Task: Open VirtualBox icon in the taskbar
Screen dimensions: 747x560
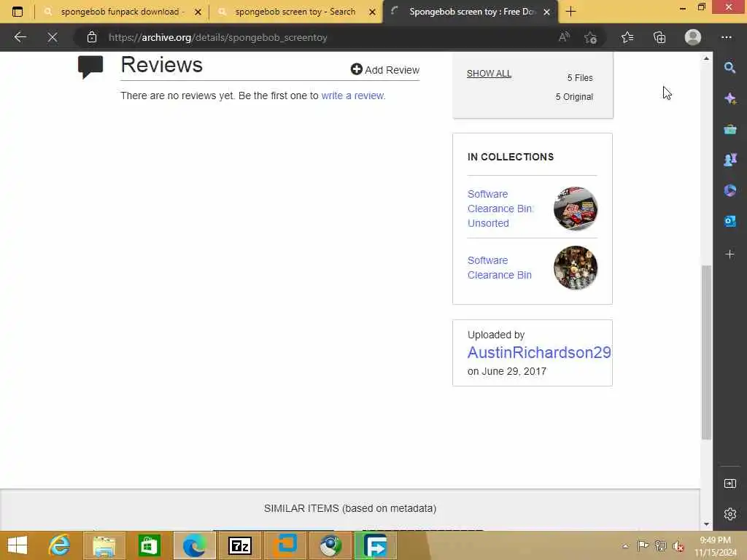Action: tap(285, 545)
